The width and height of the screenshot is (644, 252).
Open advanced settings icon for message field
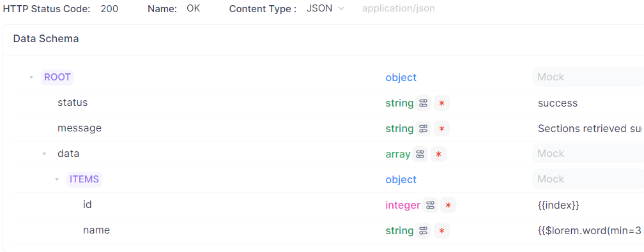pos(423,129)
